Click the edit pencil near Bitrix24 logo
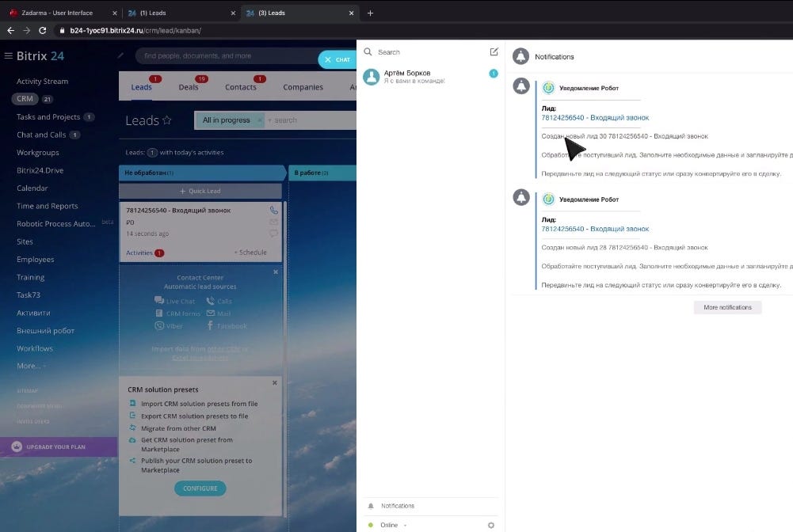This screenshot has width=793, height=532. pyautogui.click(x=120, y=55)
